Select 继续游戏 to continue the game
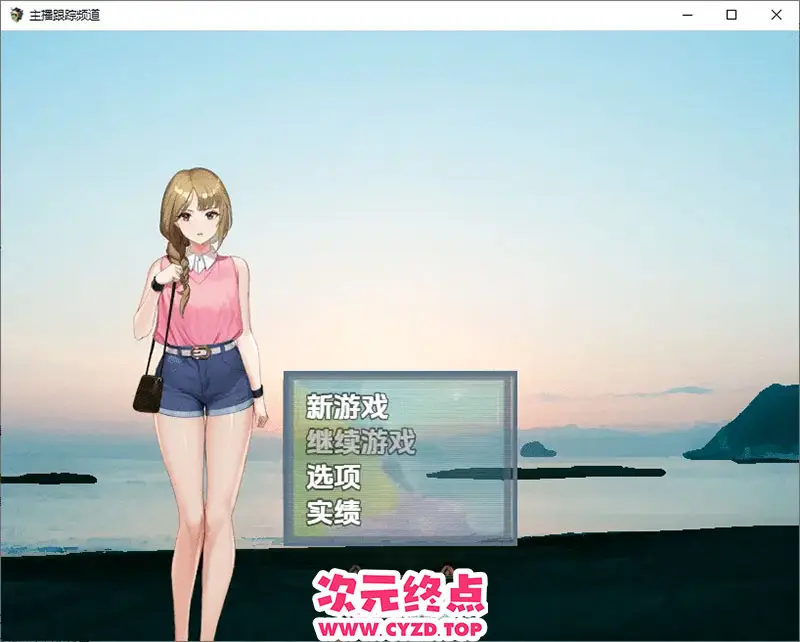 (x=361, y=442)
